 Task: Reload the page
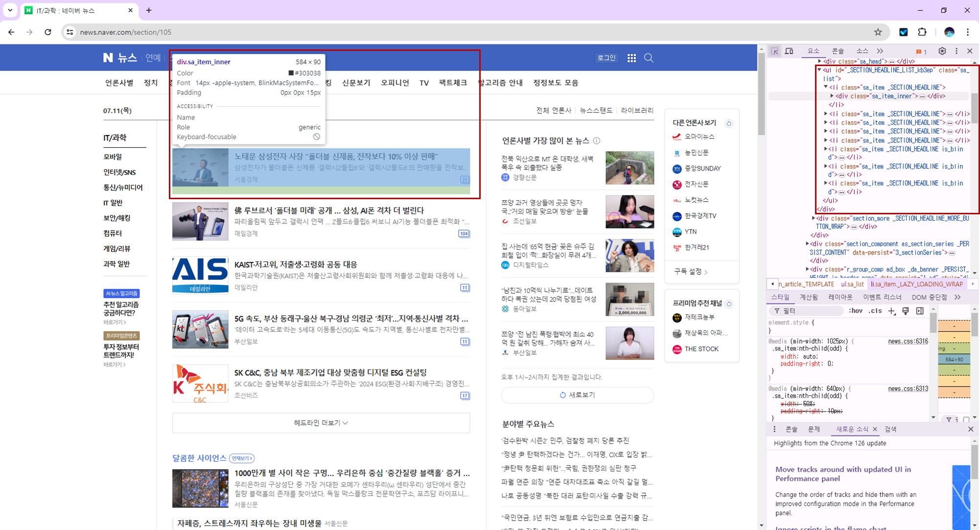click(x=48, y=32)
